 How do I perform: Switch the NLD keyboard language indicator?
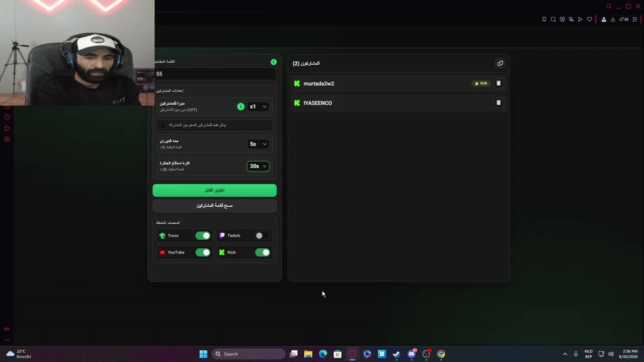588,354
